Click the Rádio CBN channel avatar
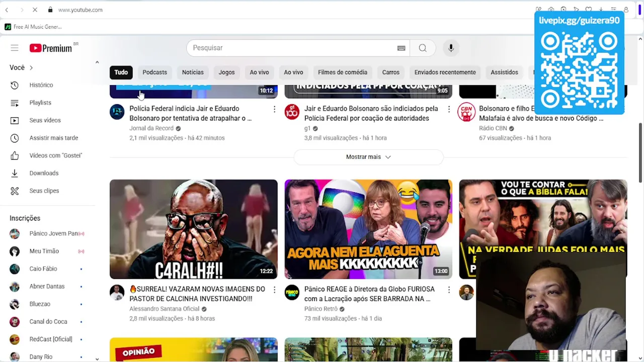The image size is (644, 362). tap(466, 112)
